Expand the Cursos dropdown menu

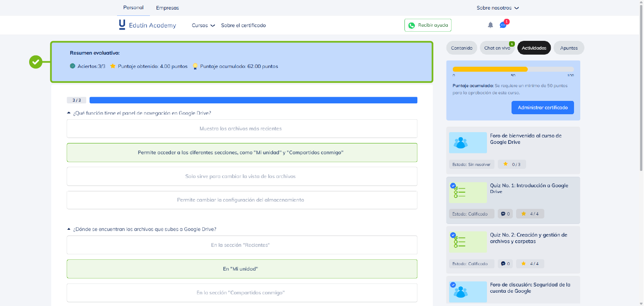pyautogui.click(x=203, y=25)
